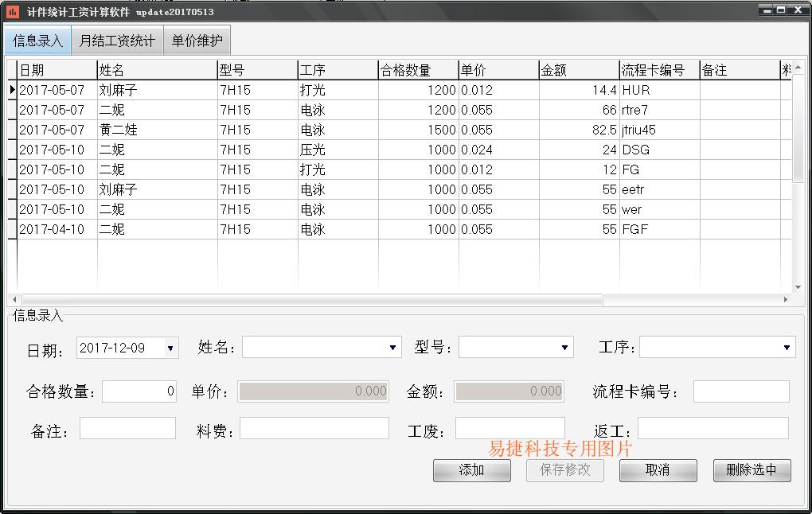Expand the 工序 combo box
This screenshot has width=812, height=514.
(x=787, y=348)
